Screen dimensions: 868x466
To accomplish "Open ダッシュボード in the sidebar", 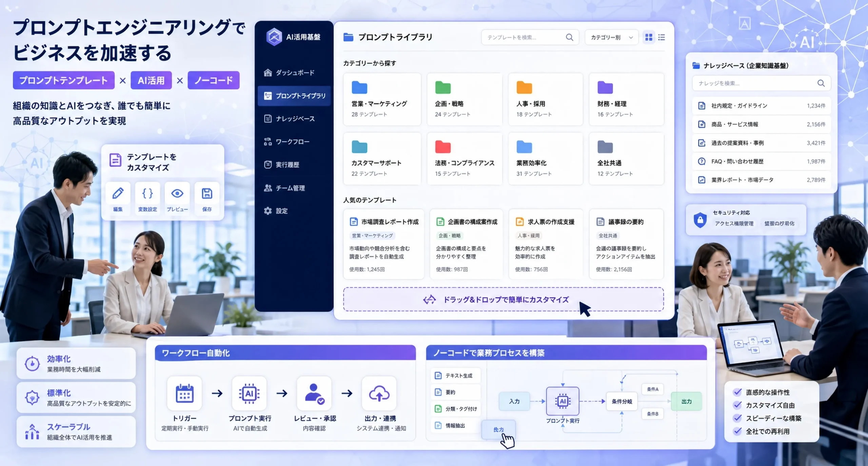I will click(294, 73).
